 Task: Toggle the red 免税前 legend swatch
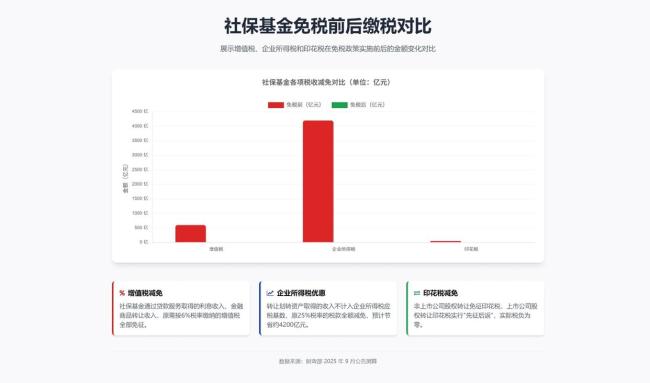click(x=276, y=105)
